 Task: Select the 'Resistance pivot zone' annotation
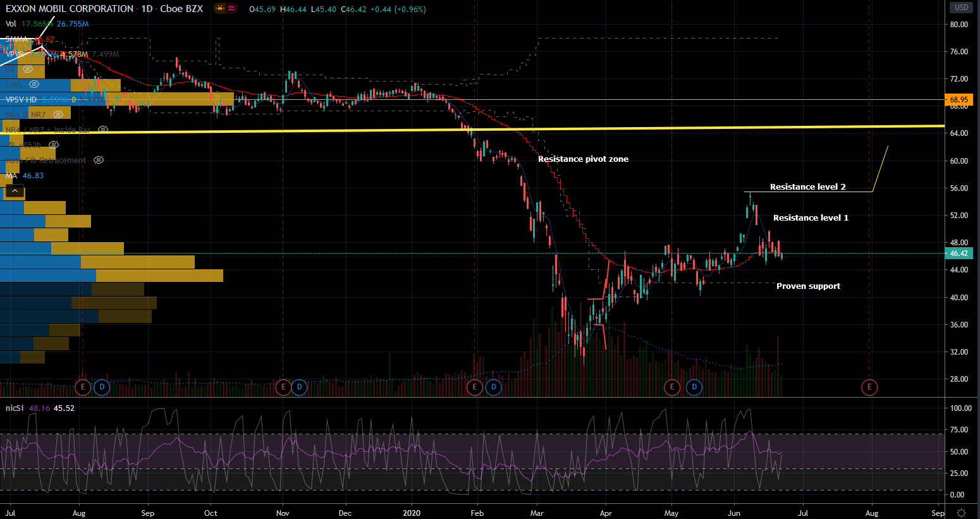(583, 159)
